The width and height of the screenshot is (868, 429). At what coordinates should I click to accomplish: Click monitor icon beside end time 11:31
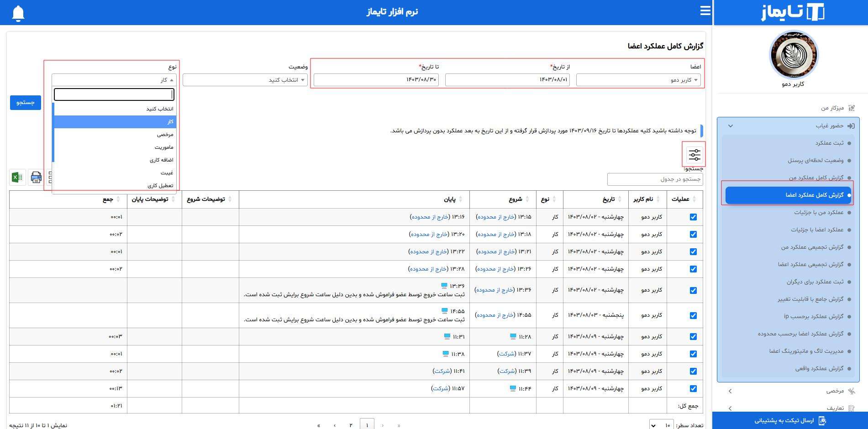pyautogui.click(x=447, y=336)
